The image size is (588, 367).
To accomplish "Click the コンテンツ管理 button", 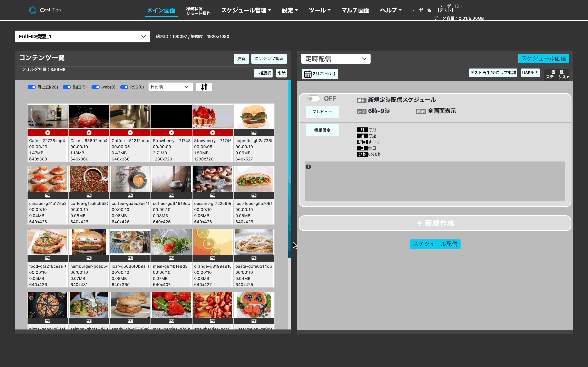I will pos(269,58).
